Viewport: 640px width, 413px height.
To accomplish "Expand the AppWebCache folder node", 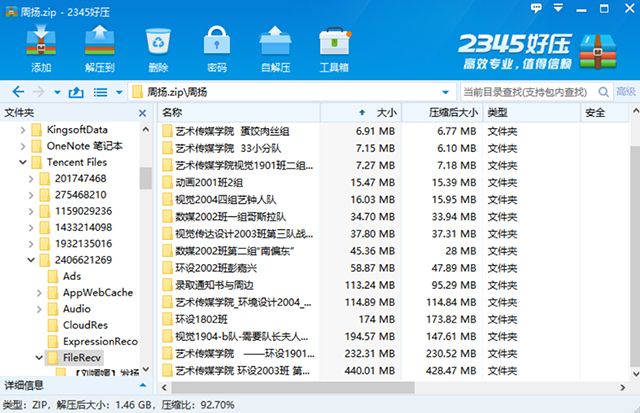I will pos(39,292).
